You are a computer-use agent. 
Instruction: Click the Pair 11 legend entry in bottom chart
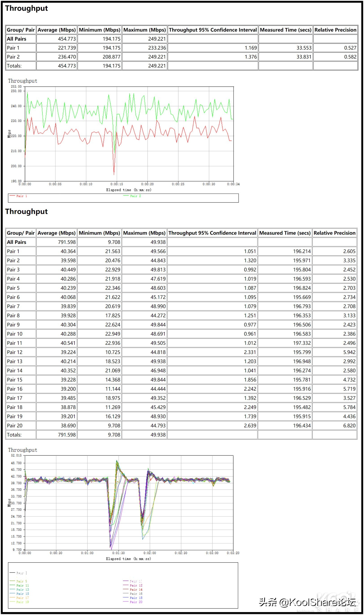(21, 586)
